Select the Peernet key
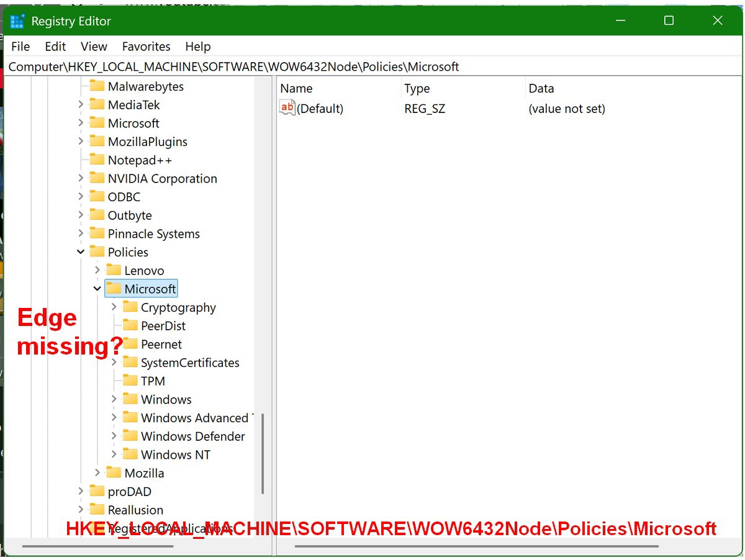 pyautogui.click(x=161, y=345)
